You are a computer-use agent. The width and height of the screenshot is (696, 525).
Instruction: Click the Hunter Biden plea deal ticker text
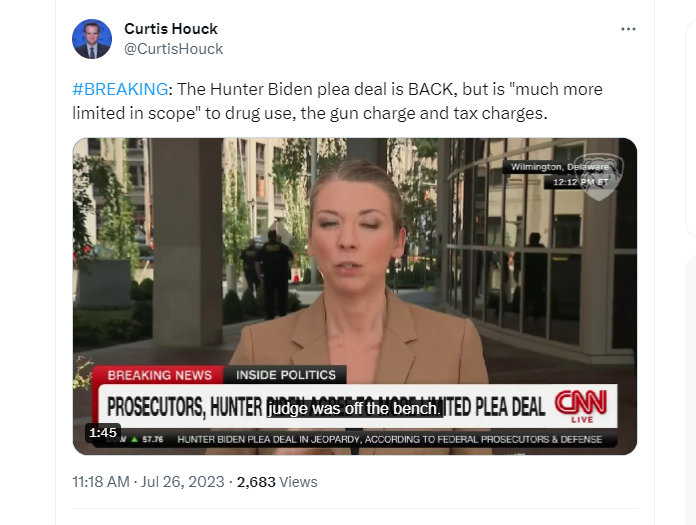point(389,439)
